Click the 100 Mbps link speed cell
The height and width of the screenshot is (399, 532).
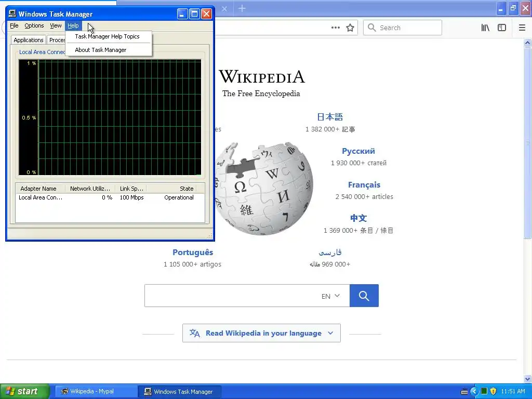coord(131,197)
